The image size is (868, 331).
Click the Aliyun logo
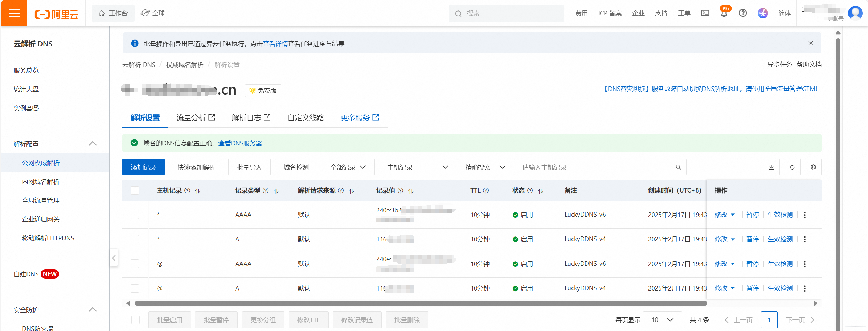pyautogui.click(x=56, y=13)
